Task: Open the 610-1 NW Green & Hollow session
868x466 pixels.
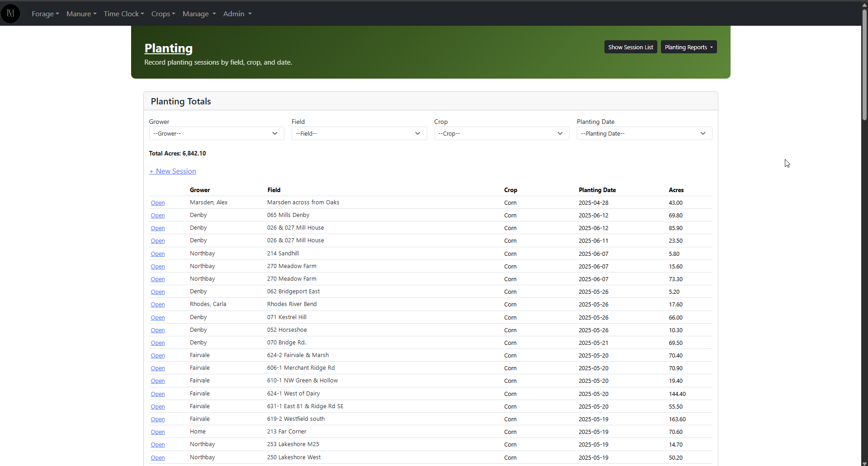Action: pos(158,381)
